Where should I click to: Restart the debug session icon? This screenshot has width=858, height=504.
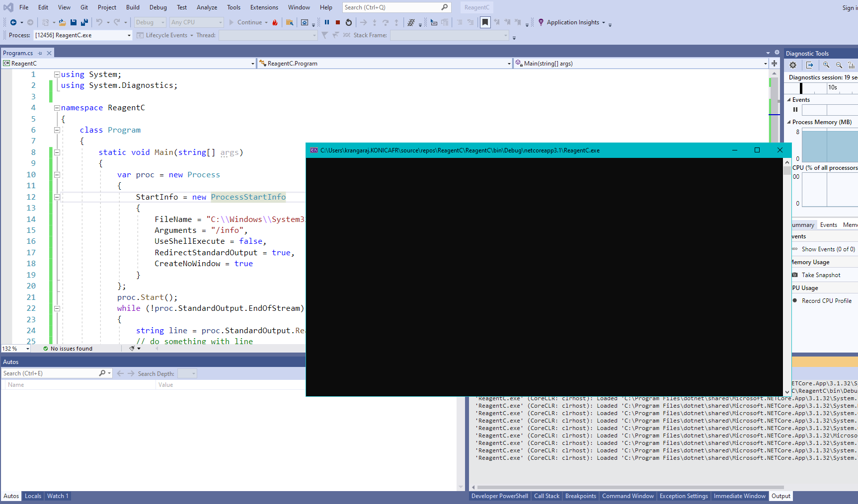[349, 22]
